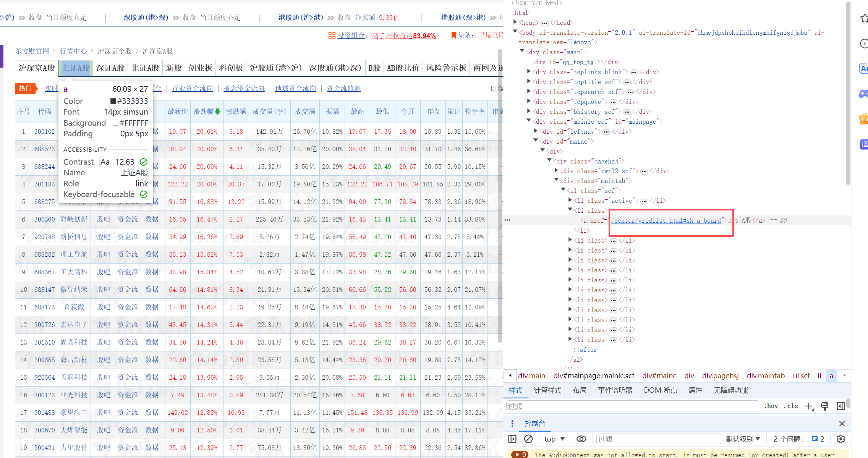Viewport: 868px width, 458px height.
Task: Create live expression with the eye icon
Action: (581, 439)
